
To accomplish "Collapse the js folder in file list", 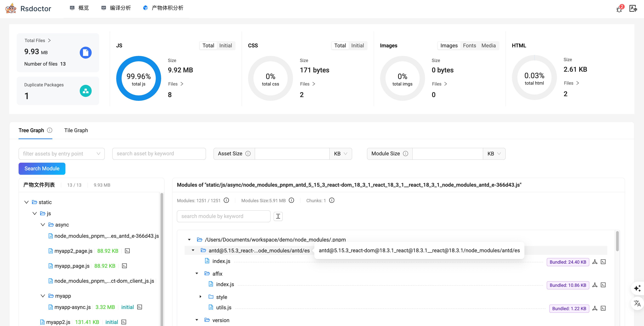I will [34, 213].
